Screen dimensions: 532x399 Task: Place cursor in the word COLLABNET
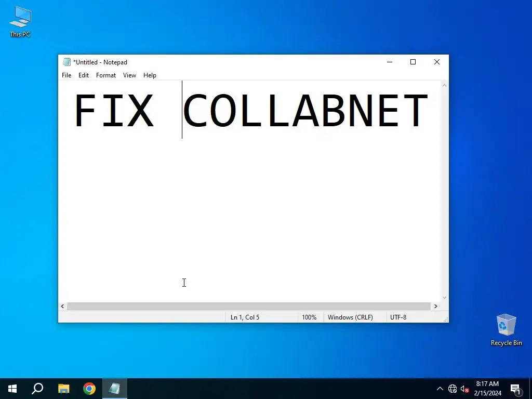(305, 111)
